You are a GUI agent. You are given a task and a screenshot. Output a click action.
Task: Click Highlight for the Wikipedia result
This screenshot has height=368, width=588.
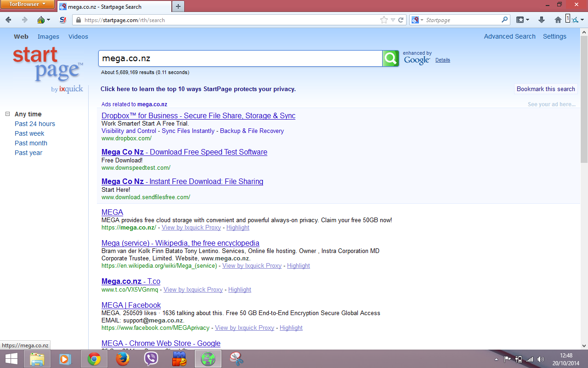pos(299,266)
